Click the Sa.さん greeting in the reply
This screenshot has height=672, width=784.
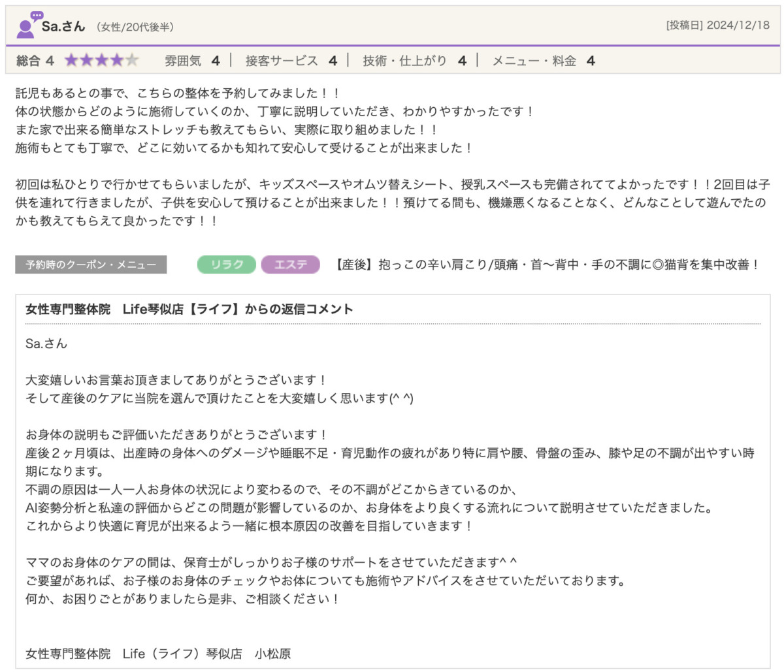click(46, 344)
